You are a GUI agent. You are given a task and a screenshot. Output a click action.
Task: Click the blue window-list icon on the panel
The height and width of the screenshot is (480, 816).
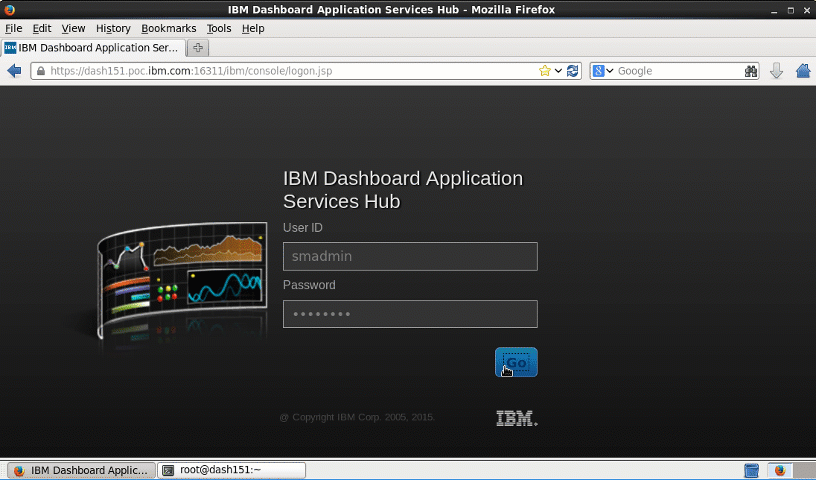[751, 470]
